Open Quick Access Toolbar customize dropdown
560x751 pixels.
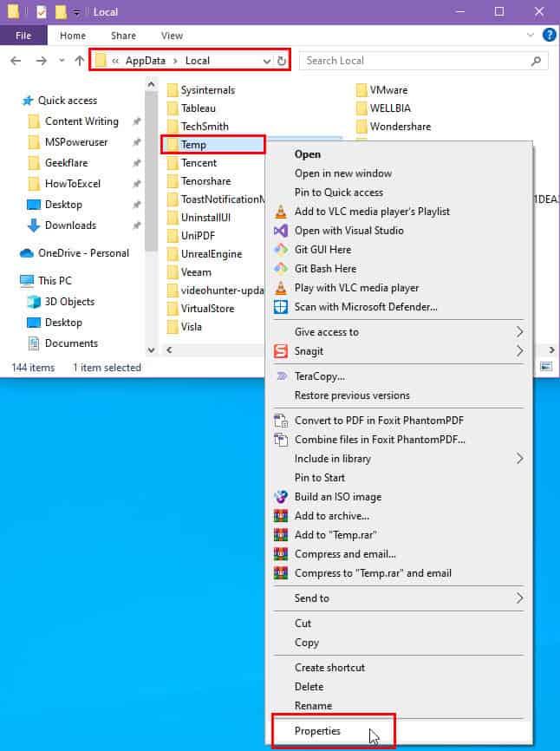[76, 12]
